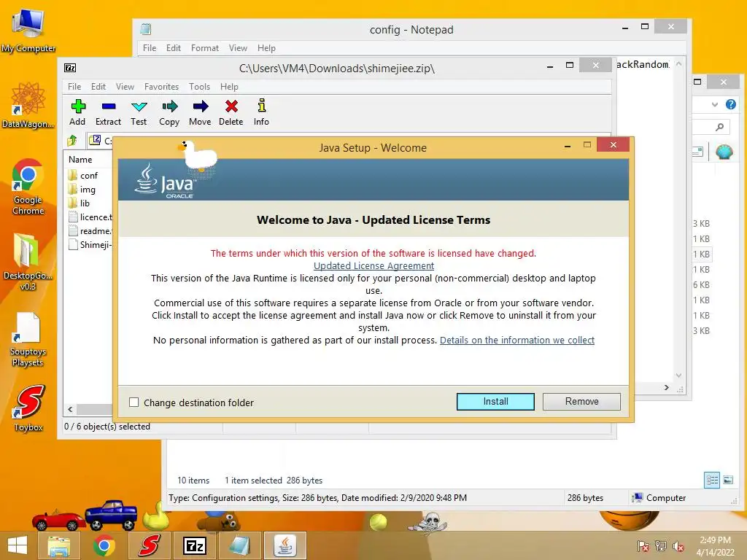Click the Action Center flag tray icon
The width and height of the screenshot is (747, 560).
pyautogui.click(x=643, y=546)
